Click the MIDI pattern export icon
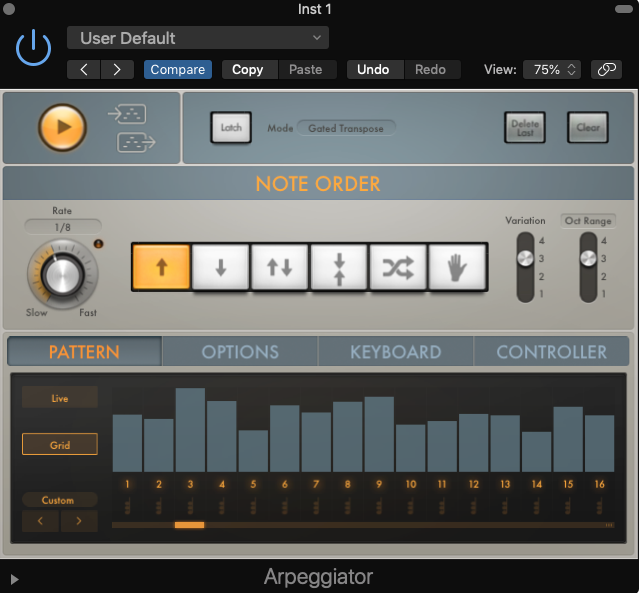This screenshot has width=639, height=593. pyautogui.click(x=137, y=142)
